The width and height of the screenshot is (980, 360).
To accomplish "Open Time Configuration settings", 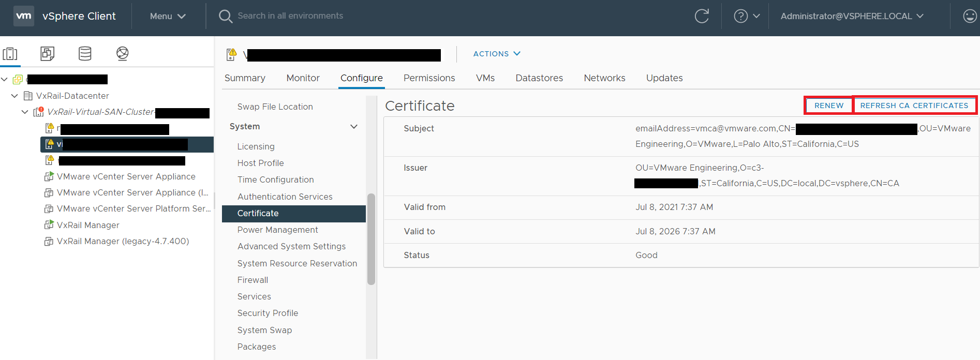I will [275, 179].
